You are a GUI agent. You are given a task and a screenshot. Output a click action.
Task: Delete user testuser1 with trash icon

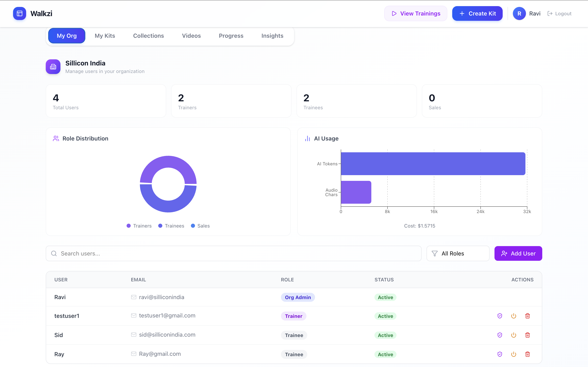[x=527, y=316]
